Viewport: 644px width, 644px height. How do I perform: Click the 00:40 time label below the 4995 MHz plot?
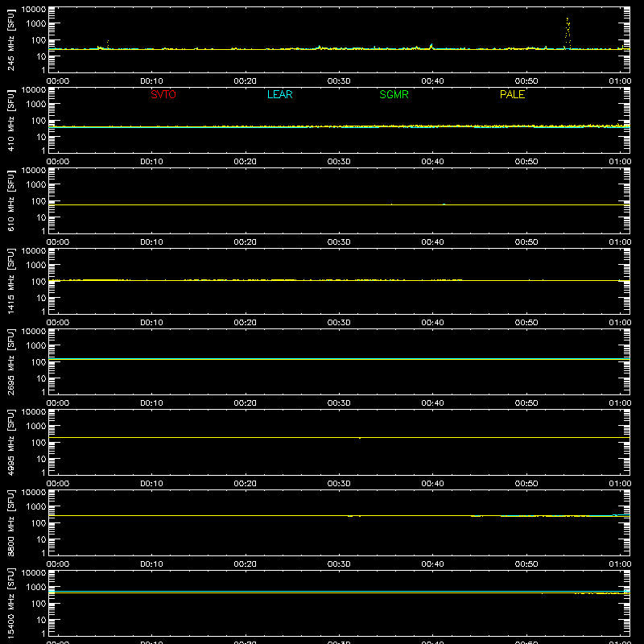432,484
